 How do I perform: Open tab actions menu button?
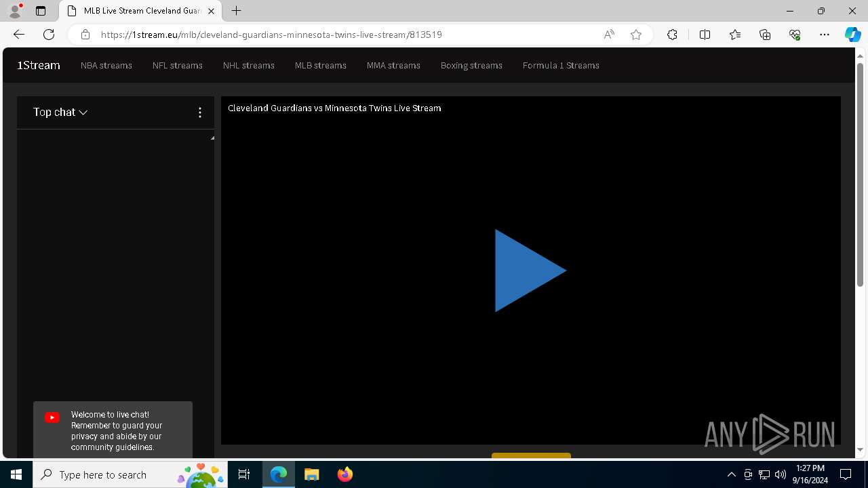41,11
